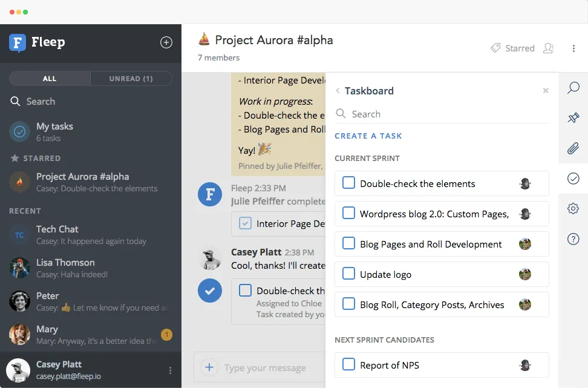The width and height of the screenshot is (588, 388).
Task: Open pinboard pin icon in right toolbar
Action: (573, 118)
